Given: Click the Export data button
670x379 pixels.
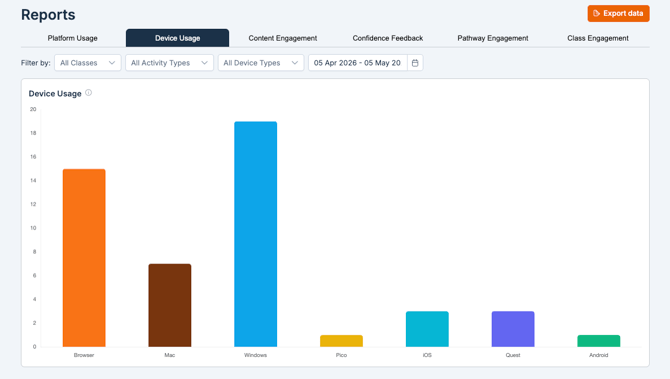Looking at the screenshot, I should 618,14.
